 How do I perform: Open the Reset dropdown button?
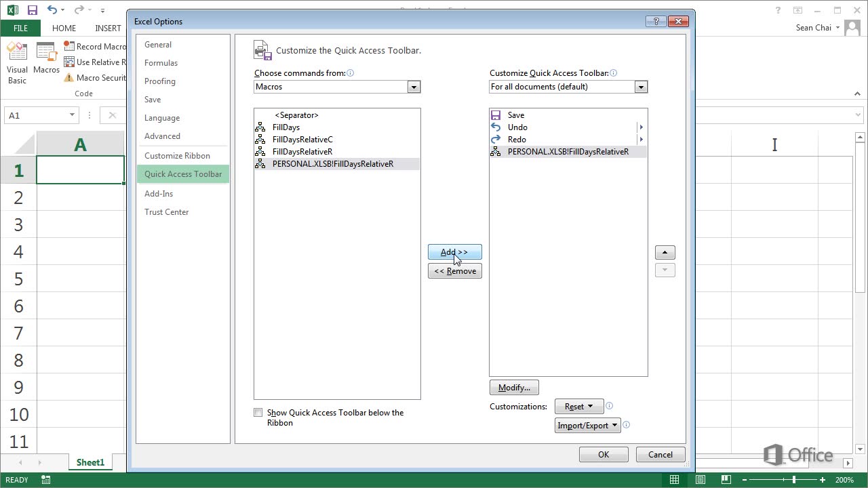[x=579, y=407]
